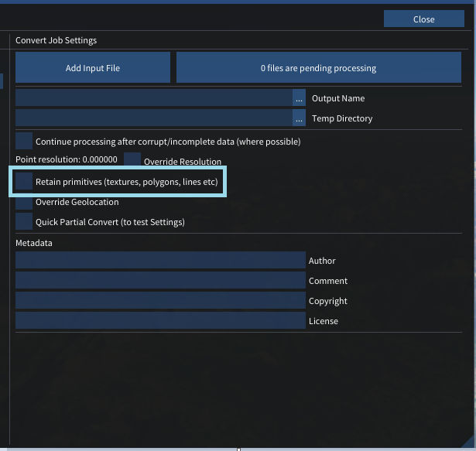Click the files pending processing button
The image size is (476, 451).
pos(319,67)
